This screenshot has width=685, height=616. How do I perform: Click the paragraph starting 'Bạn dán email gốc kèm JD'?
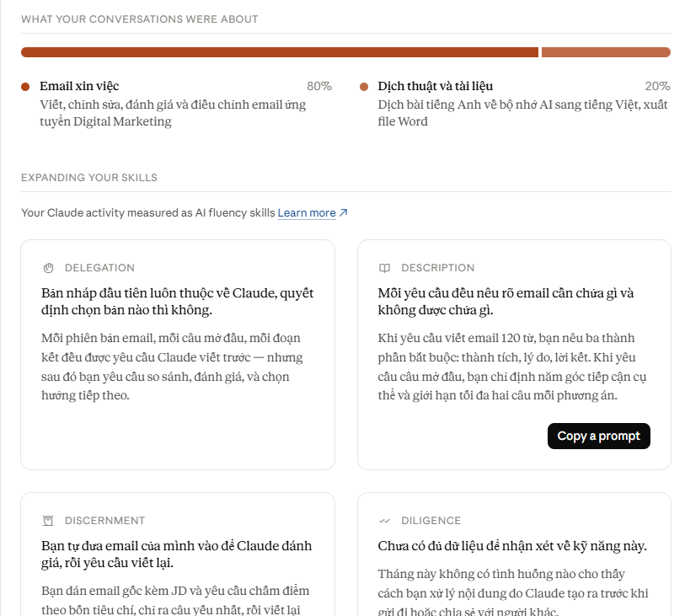[x=175, y=600]
